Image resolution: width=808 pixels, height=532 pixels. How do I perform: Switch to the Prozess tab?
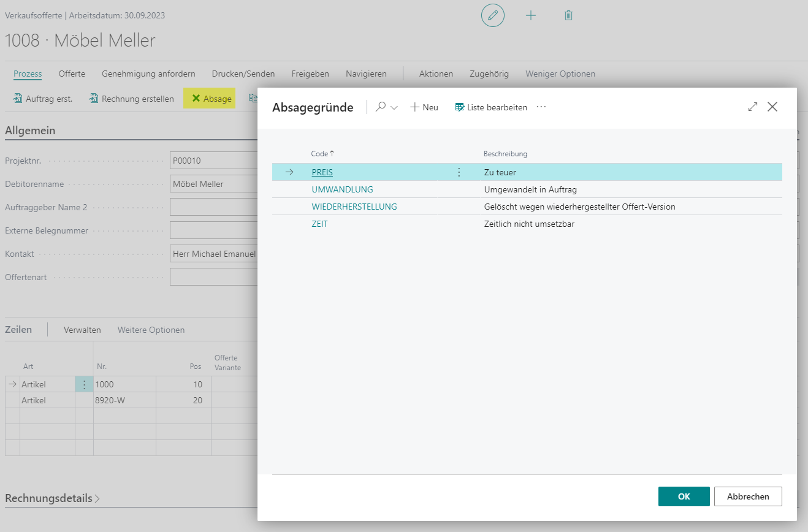coord(28,74)
